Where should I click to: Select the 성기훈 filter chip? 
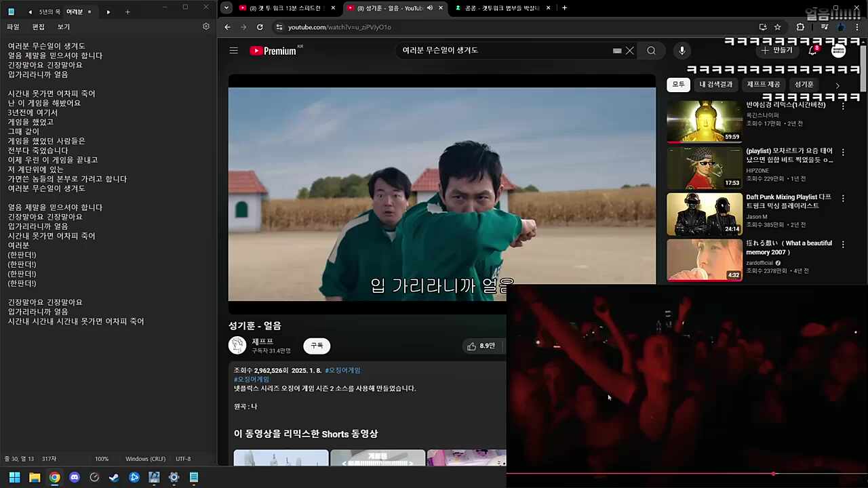(x=804, y=85)
